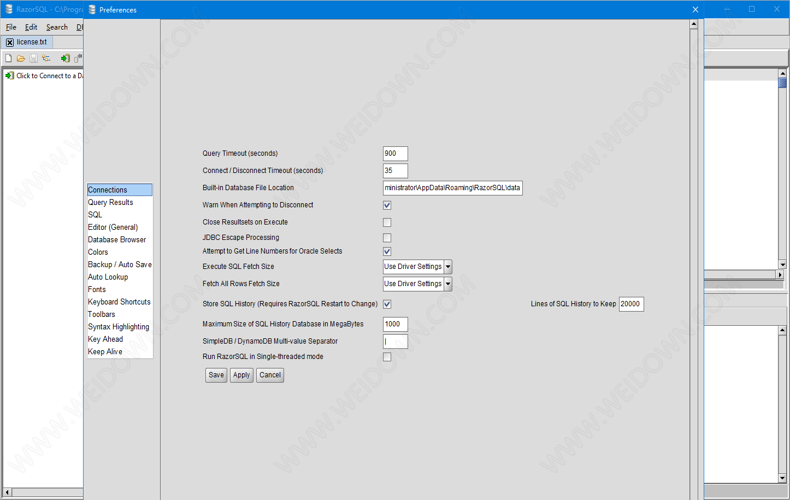The image size is (790, 500).
Task: Click SimpleDB / DynamoDB Multi-value Separator field
Action: point(396,341)
